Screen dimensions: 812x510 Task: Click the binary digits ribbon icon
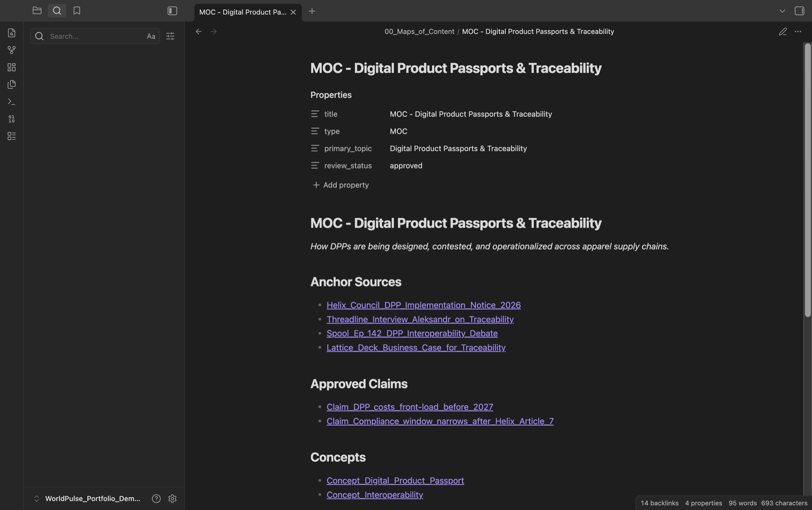11,119
